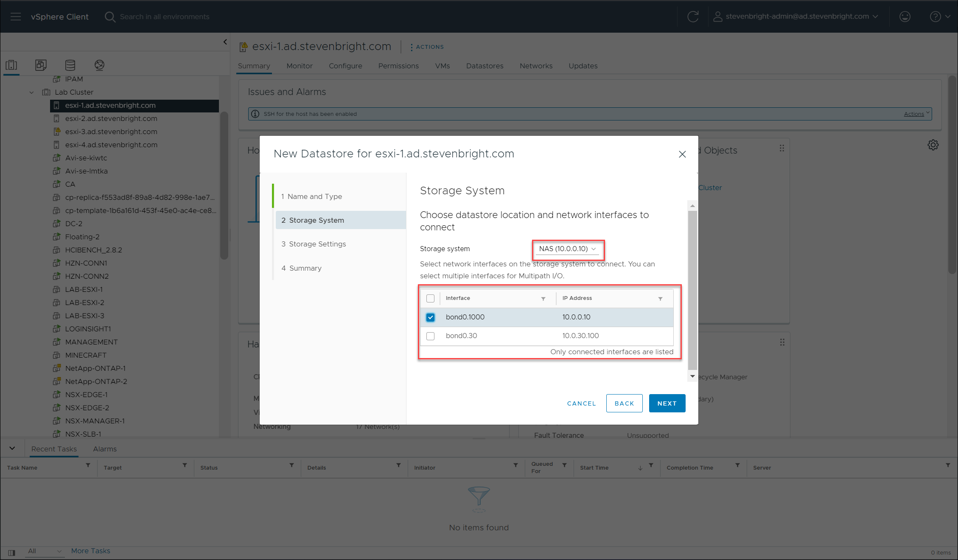Screen dimensions: 958x560
Task: Open the NAS (10.0.0.10) storage system dropdown
Action: point(567,249)
